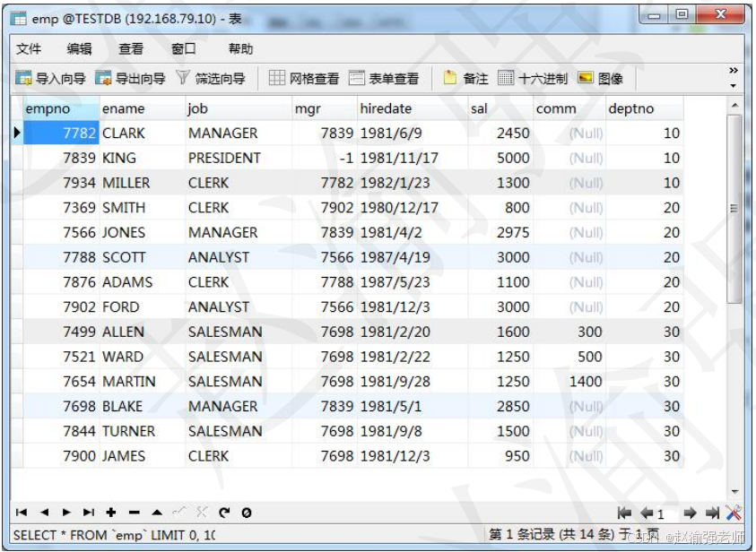Screen dimensions: 756x552
Task: Click the refresh records icon
Action: 224,512
